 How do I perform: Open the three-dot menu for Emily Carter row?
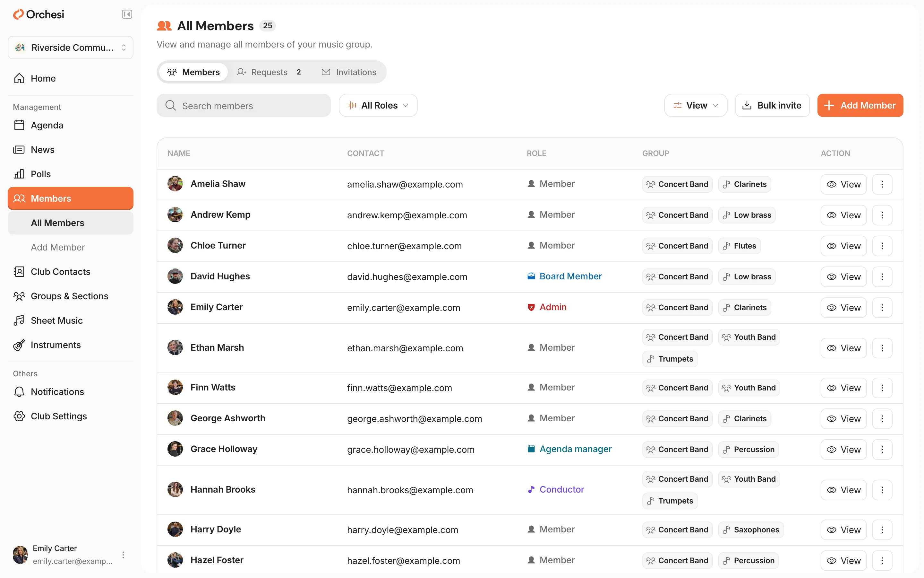pyautogui.click(x=882, y=308)
